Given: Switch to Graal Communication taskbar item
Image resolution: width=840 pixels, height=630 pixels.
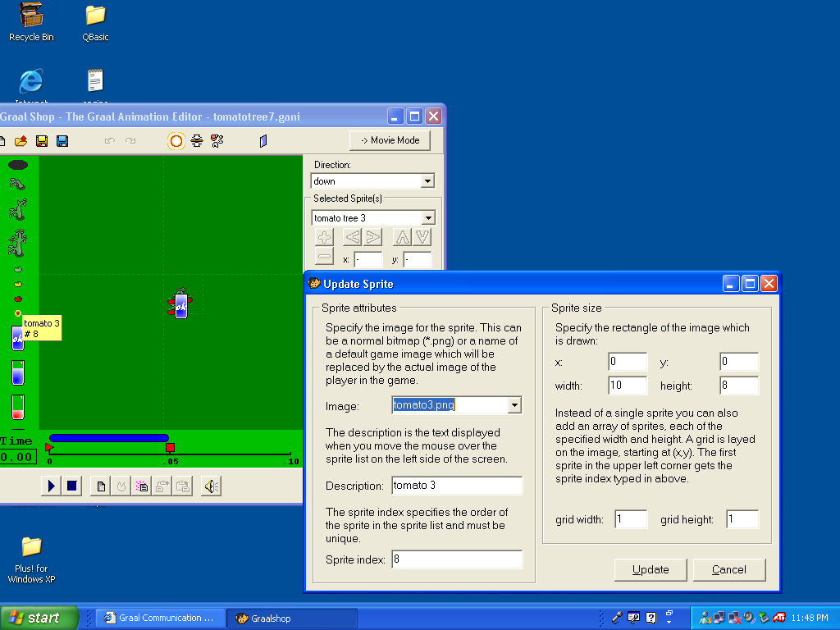Looking at the screenshot, I should click(x=157, y=618).
